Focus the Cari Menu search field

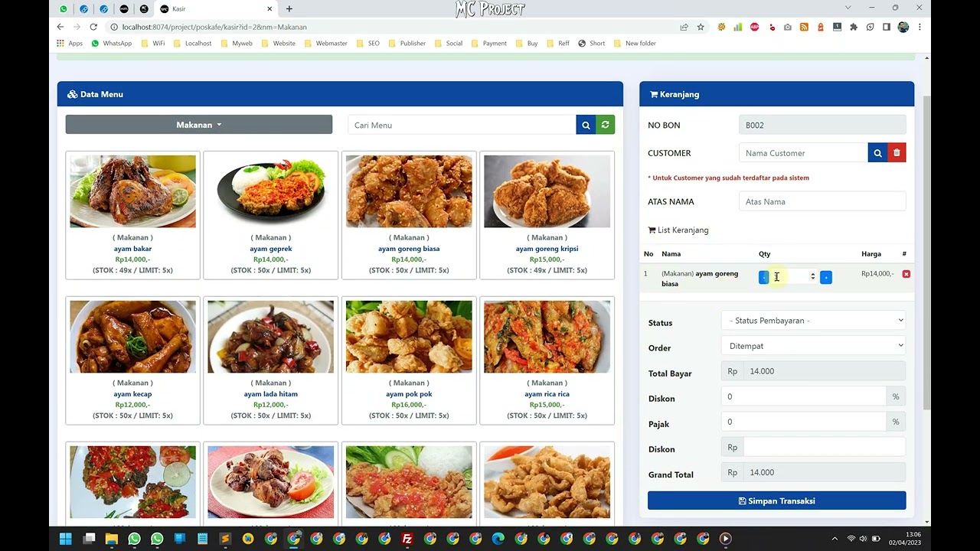click(462, 125)
